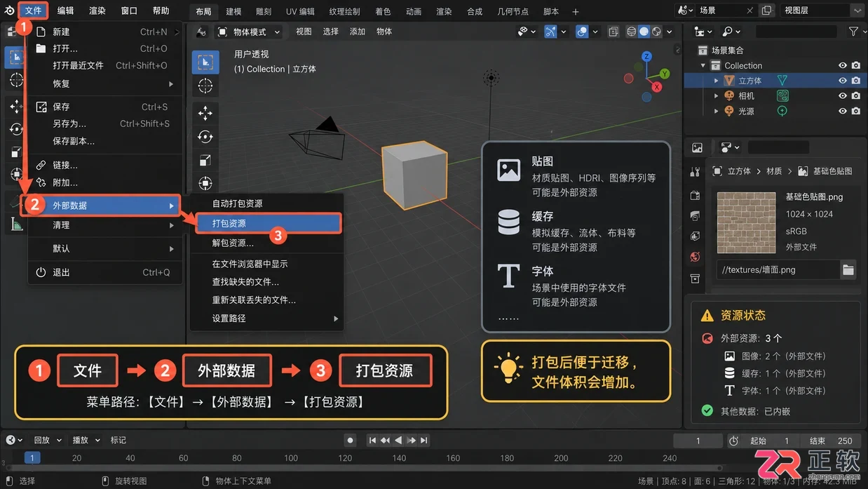The image size is (868, 489).
Task: Switch to the 建模 workspace tab
Action: [x=233, y=11]
